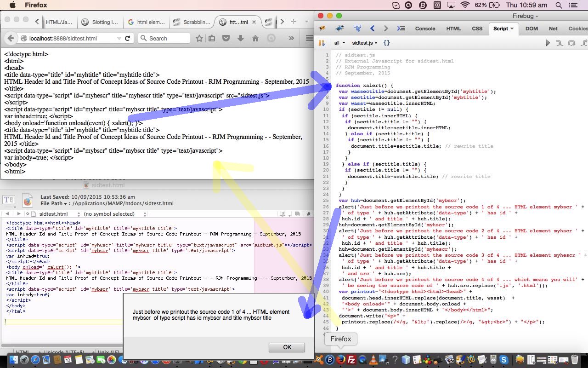Image resolution: width=588 pixels, height=368 pixels.
Task: Open the Trash in Dock
Action: (x=575, y=360)
